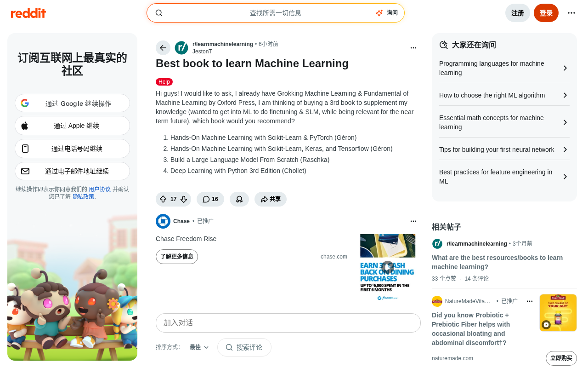Screen dimensions: 588x368
Task: Click the red Help flair tag
Action: tap(164, 82)
